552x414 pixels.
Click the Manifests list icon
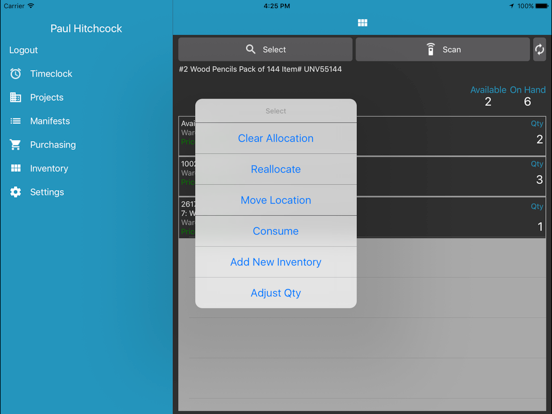[x=15, y=121]
